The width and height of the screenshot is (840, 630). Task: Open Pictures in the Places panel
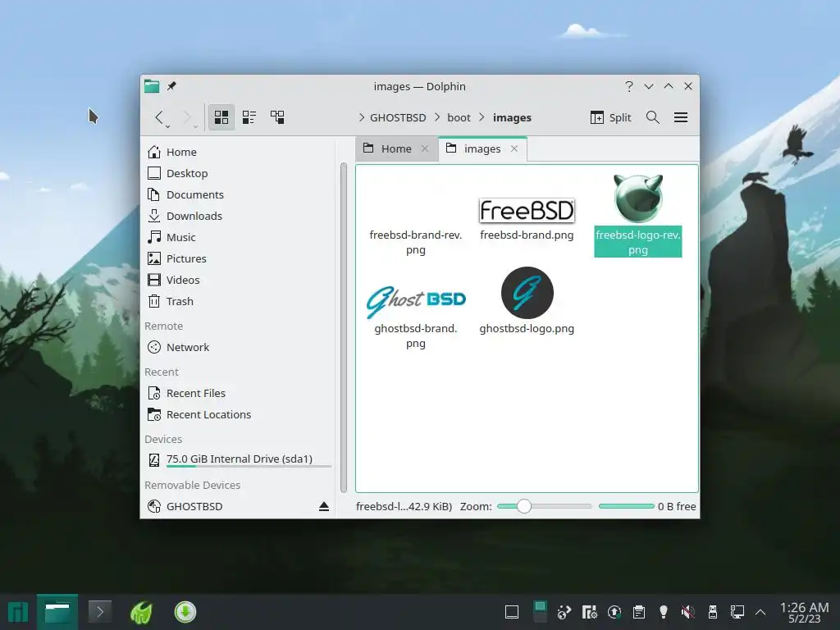[x=239, y=258]
